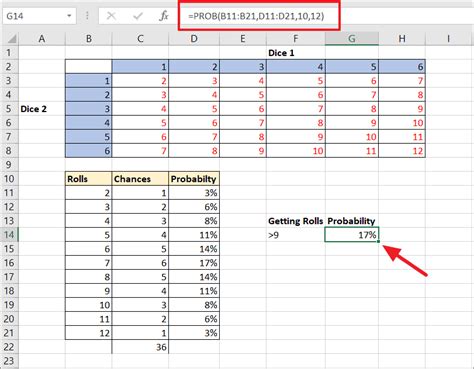Open the Name Box dropdown arrow
The image size is (474, 369).
(x=69, y=16)
